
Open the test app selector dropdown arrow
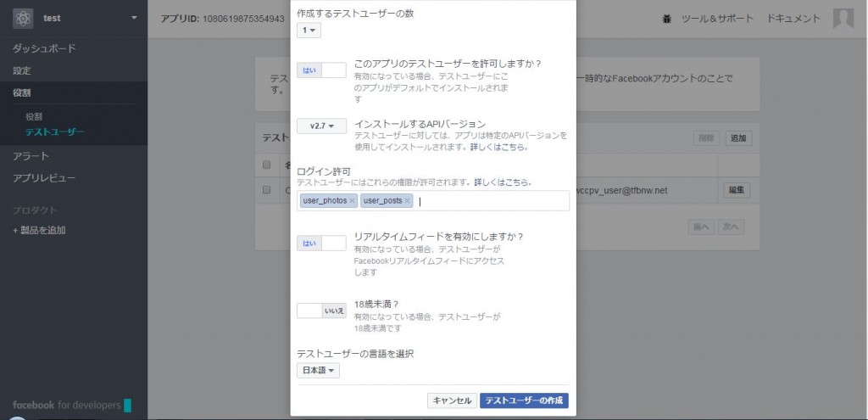[x=134, y=18]
